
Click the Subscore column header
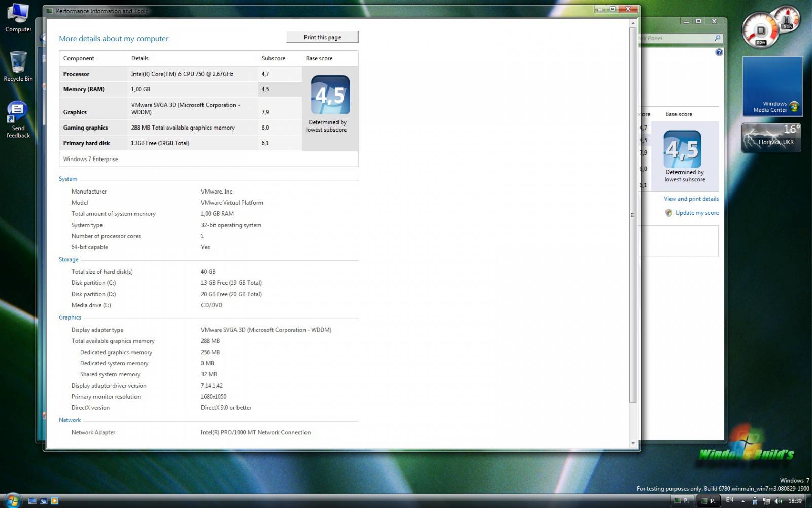[x=273, y=58]
